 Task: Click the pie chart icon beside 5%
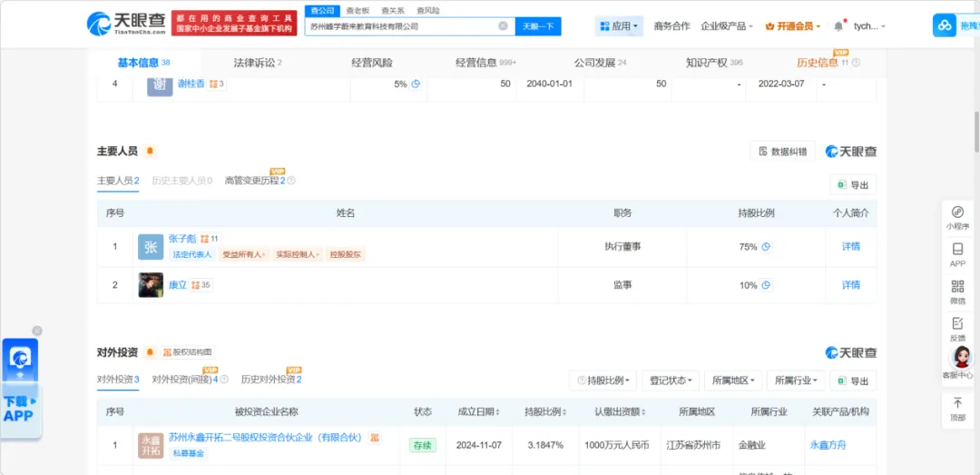coord(416,84)
